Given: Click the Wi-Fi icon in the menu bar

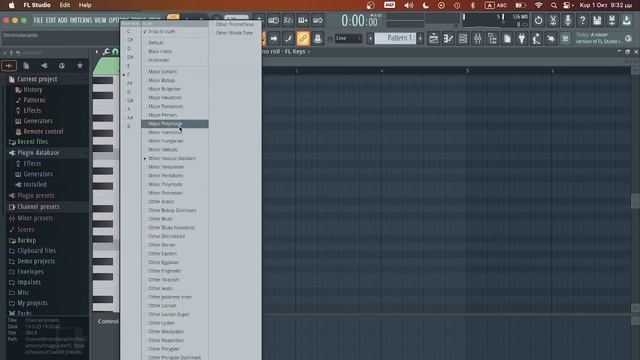Looking at the screenshot, I should coord(539,5).
